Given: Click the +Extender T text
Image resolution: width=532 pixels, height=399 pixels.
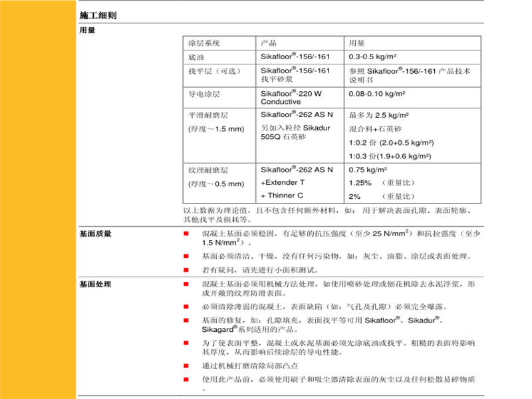Looking at the screenshot, I should pyautogui.click(x=283, y=182).
